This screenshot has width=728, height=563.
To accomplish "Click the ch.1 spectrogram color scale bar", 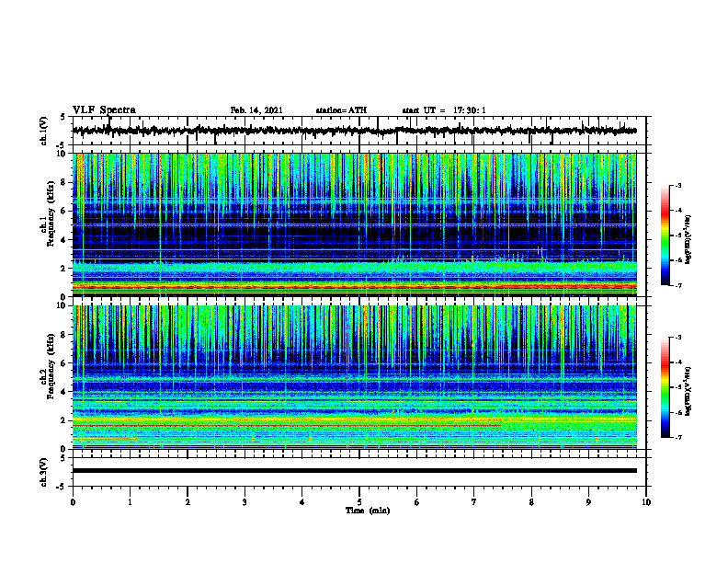I will [665, 236].
